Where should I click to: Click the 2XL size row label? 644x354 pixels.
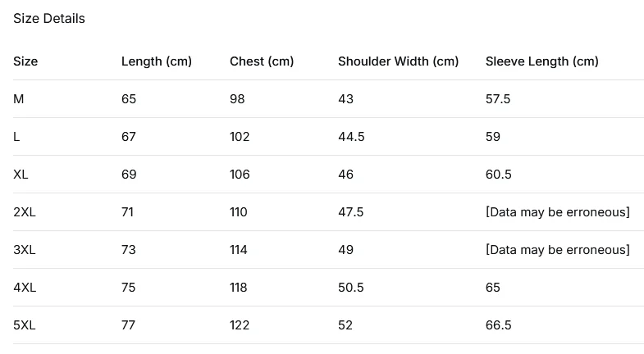pos(25,212)
